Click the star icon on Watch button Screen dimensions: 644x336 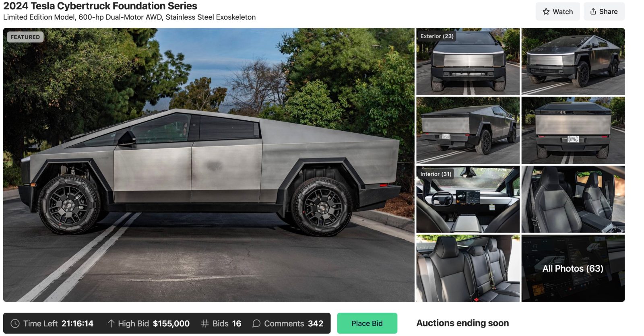(x=546, y=12)
